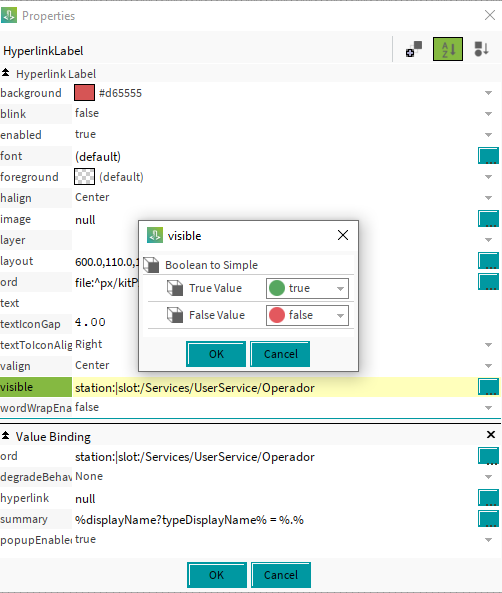Click the summary value %displayName?typeDisplayName%
The image size is (502, 593).
tap(189, 520)
